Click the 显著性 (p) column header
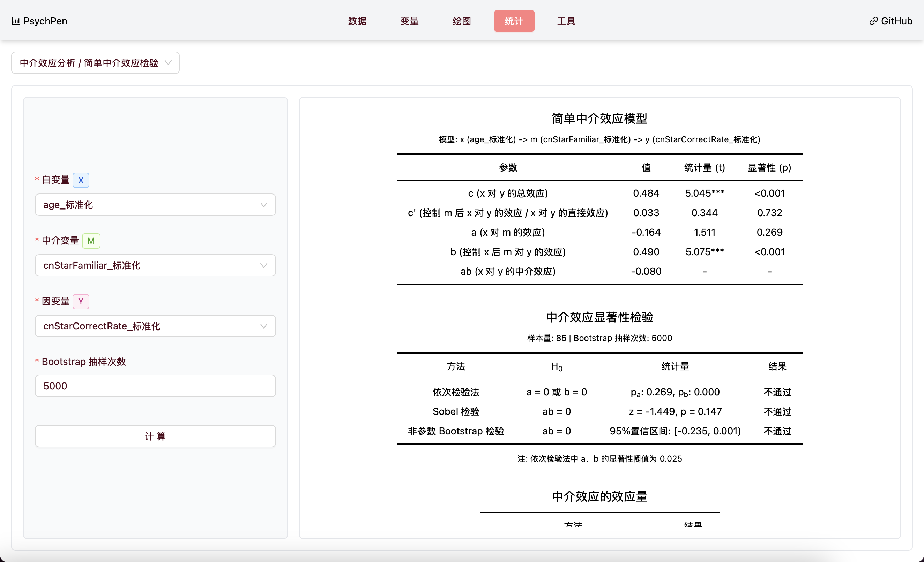Image resolution: width=924 pixels, height=562 pixels. [x=769, y=167]
